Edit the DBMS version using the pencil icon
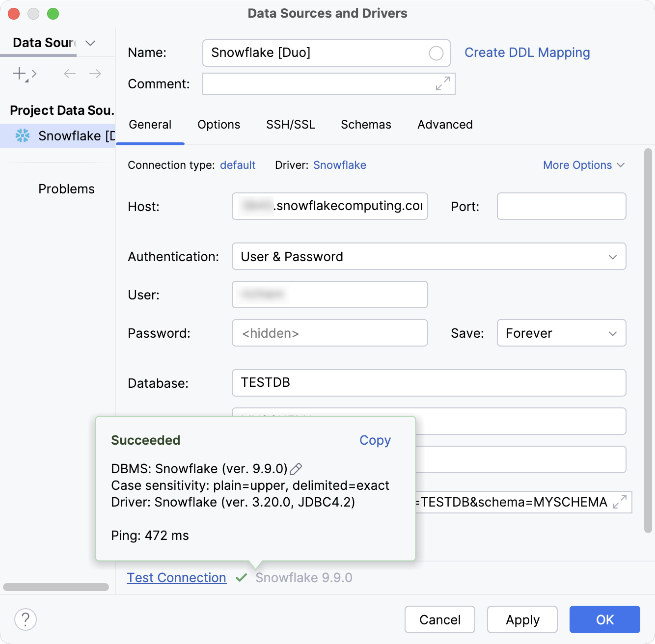This screenshot has width=655, height=644. [x=295, y=469]
